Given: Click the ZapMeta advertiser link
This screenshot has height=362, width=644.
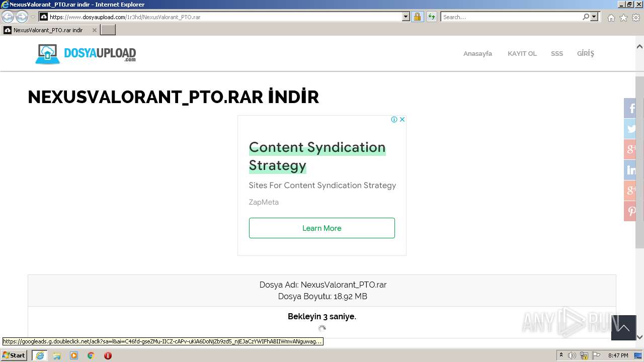Looking at the screenshot, I should (x=264, y=202).
